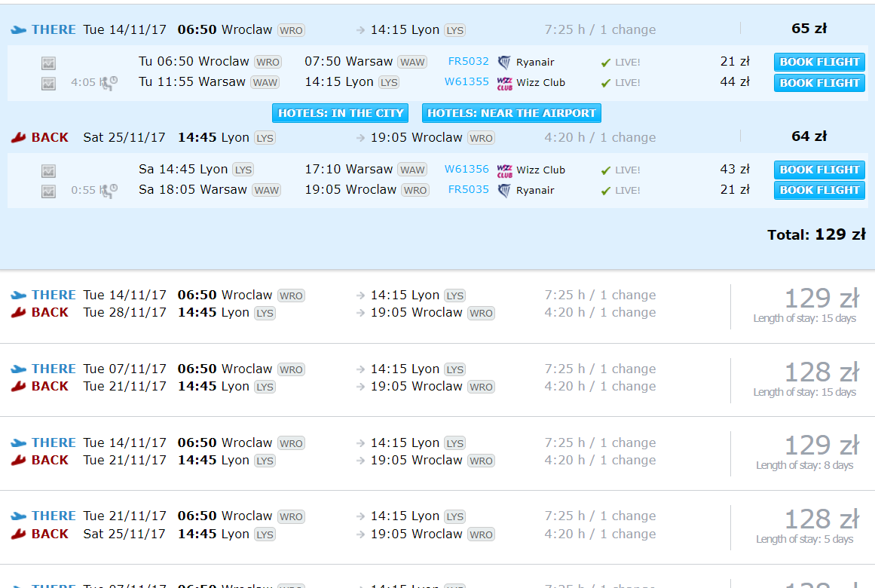
Task: Click blue plane icon in 15-day 129 zł result
Action: 18,295
